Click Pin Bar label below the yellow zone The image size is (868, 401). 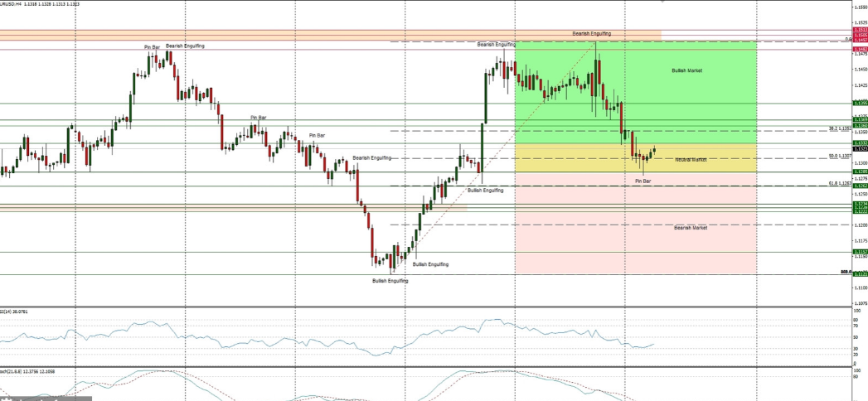pyautogui.click(x=643, y=181)
